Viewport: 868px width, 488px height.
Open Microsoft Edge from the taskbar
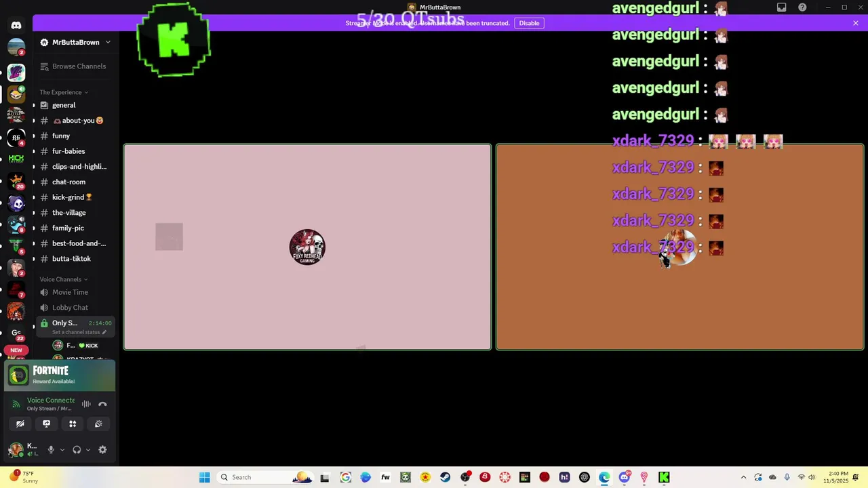pos(604,477)
